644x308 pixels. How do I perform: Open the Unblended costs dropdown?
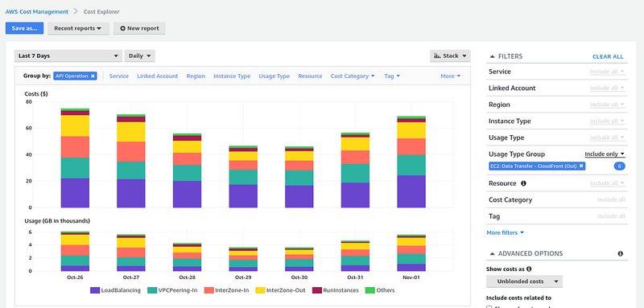[524, 281]
